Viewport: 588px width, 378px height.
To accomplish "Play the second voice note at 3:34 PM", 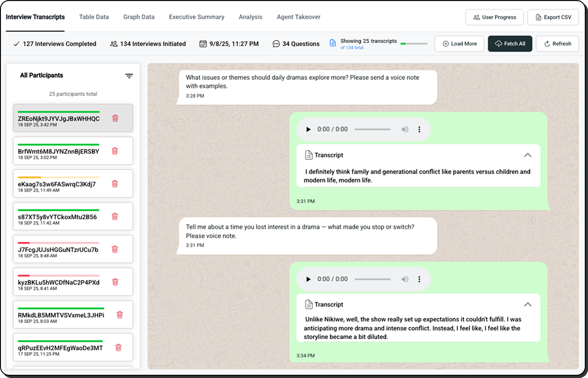I will tap(308, 279).
